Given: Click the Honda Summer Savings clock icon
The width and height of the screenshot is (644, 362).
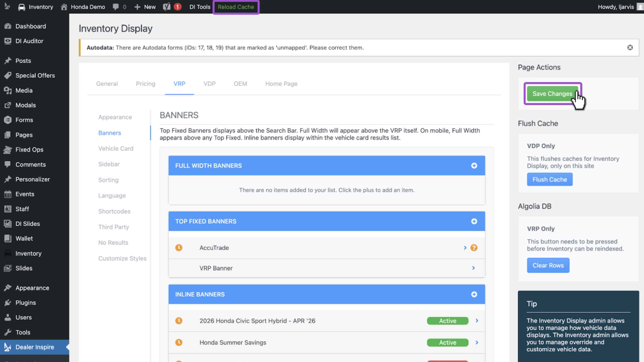Looking at the screenshot, I should [x=179, y=342].
